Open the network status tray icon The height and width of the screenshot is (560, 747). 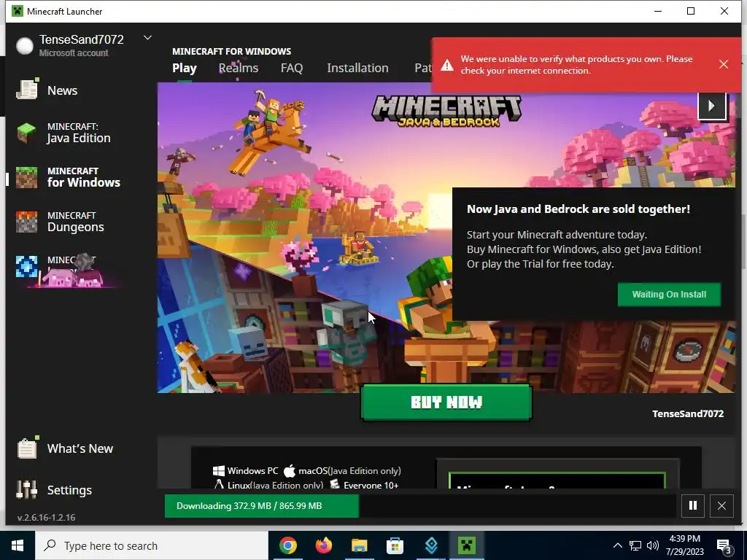(x=635, y=545)
